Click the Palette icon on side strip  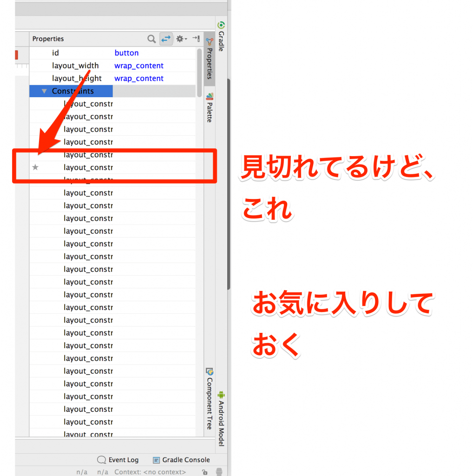coord(210,97)
